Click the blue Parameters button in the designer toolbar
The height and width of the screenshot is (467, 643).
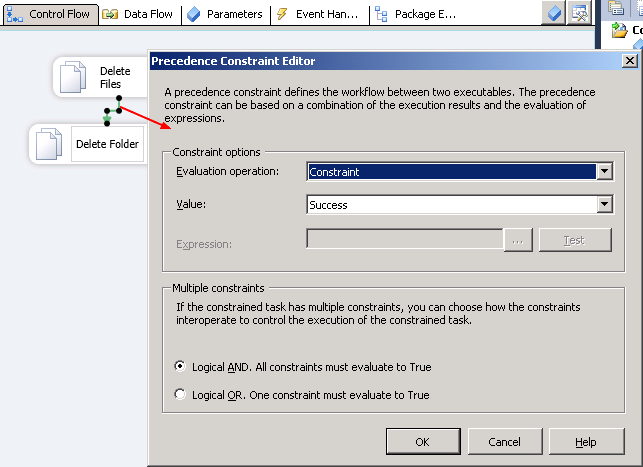pos(553,13)
